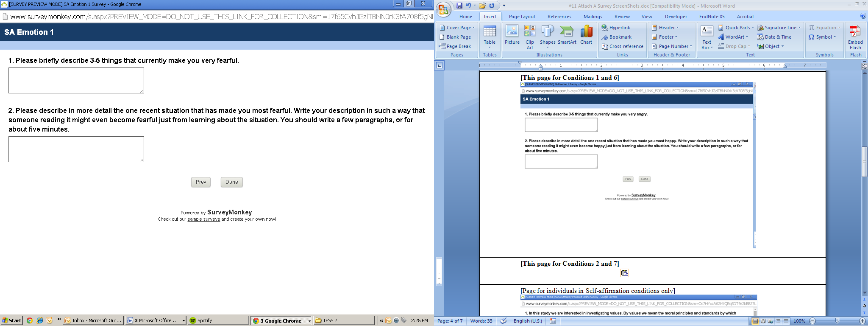Launch Internet Explorer from quick launch
Screen dimensions: 868x326
(x=39, y=320)
